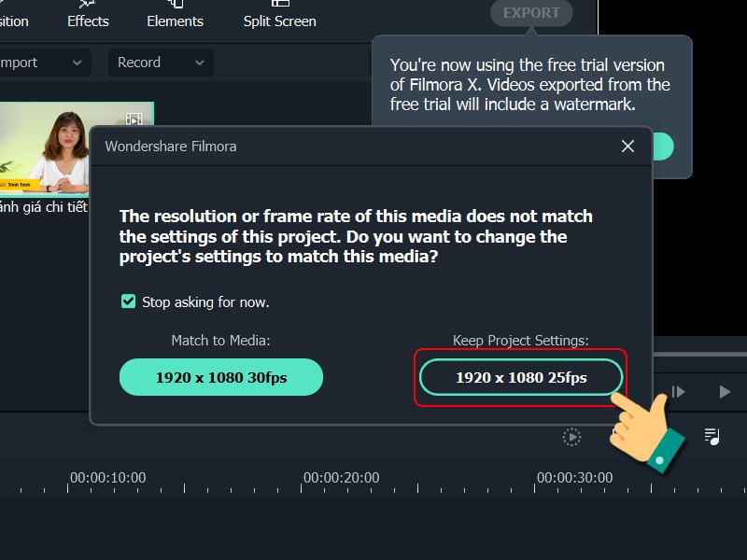Switch to the Effects tab
Viewport: 747px width, 560px height.
(x=87, y=20)
